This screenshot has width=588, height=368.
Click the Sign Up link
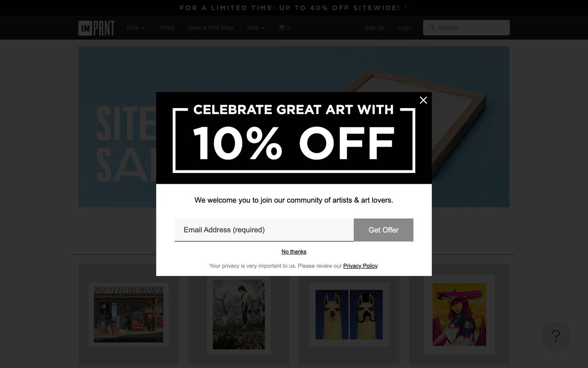pyautogui.click(x=374, y=27)
